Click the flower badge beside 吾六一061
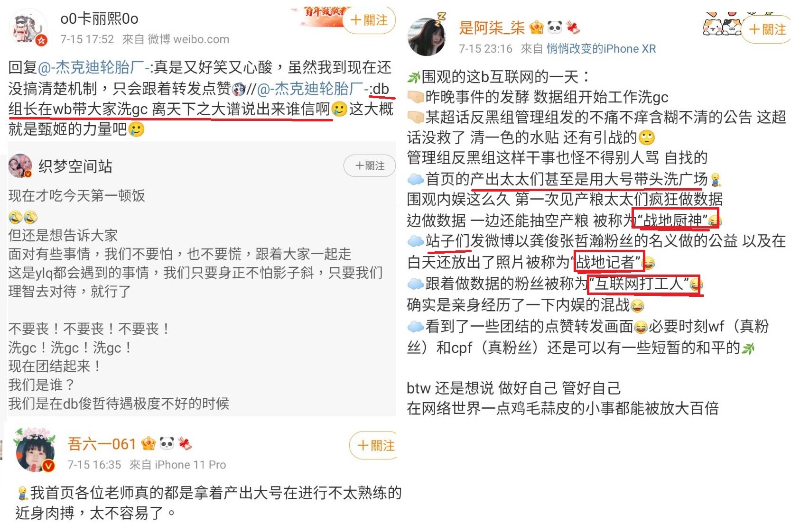The width and height of the screenshot is (800, 532). [x=185, y=444]
